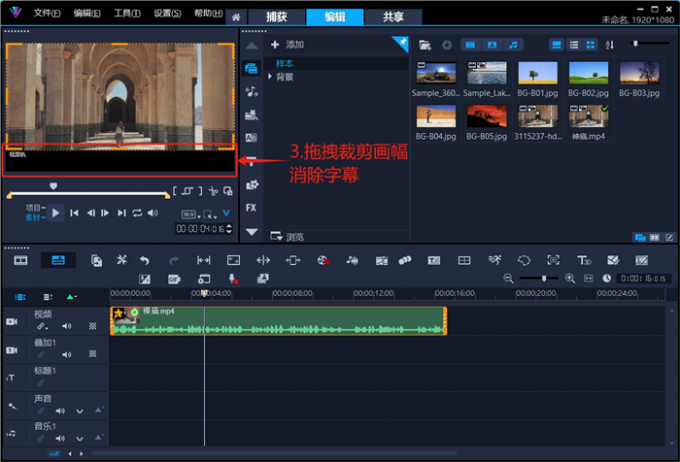This screenshot has width=680, height=462.
Task: Open the 设置 menu
Action: 167,13
